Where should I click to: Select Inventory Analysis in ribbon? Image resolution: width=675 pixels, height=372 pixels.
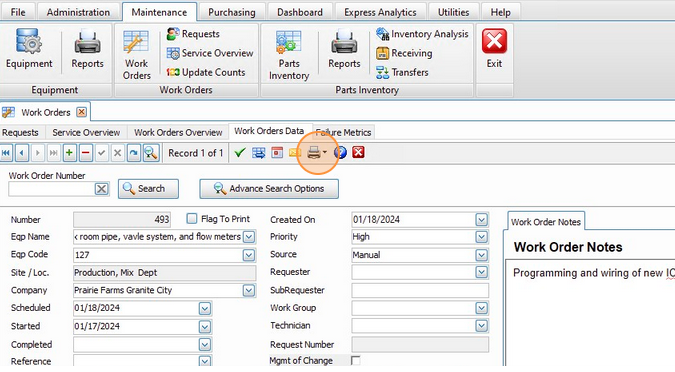(422, 34)
